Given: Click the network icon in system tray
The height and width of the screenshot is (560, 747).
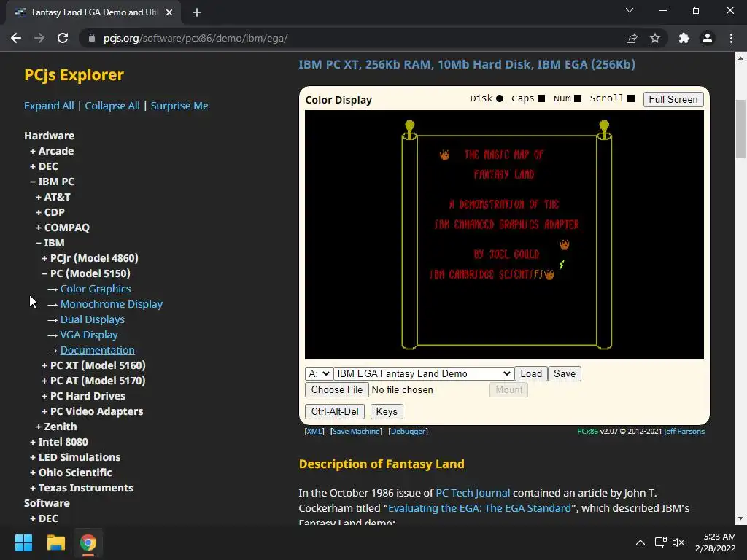Looking at the screenshot, I should click(x=660, y=542).
